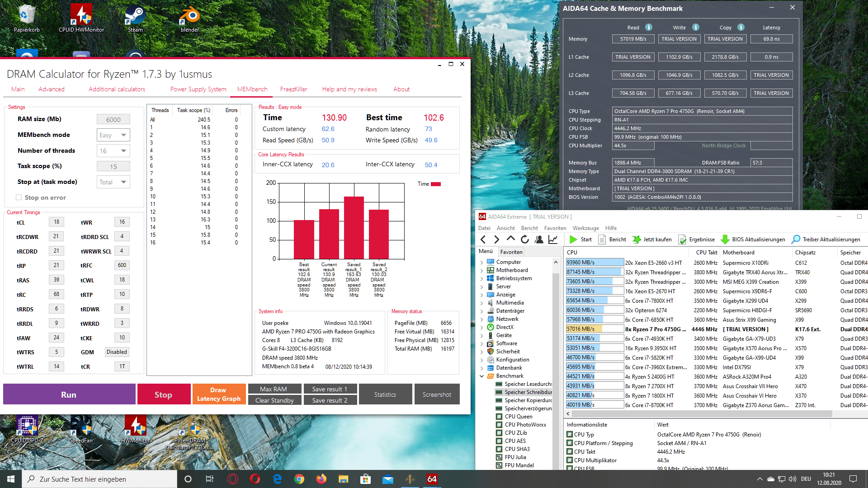868x488 pixels.
Task: Open Stop at task mode dropdown
Action: [113, 182]
